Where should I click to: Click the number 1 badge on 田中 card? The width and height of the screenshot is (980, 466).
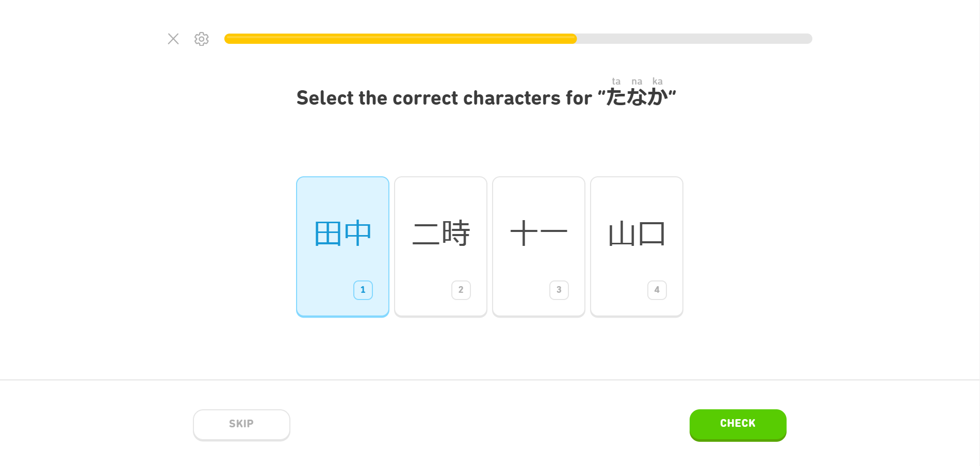point(363,290)
